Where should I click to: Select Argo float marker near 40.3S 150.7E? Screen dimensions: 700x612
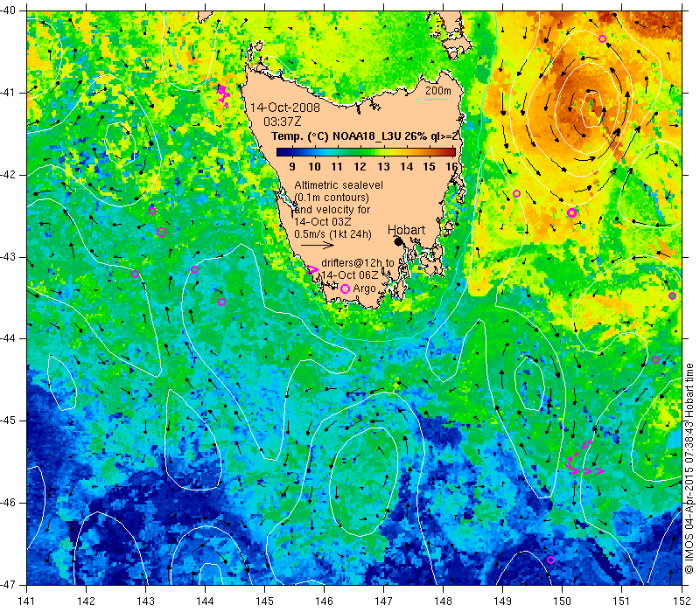(602, 38)
